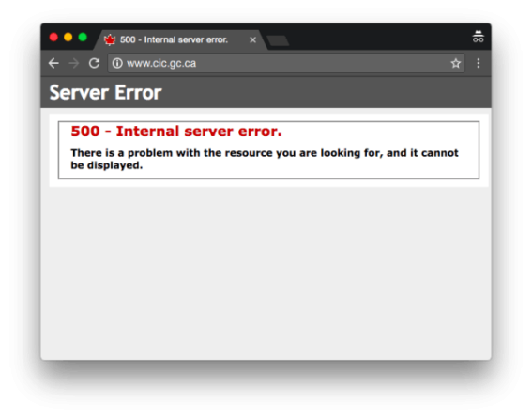Click the empty gray page area
Viewport: 532px width, 418px height.
pos(266,271)
